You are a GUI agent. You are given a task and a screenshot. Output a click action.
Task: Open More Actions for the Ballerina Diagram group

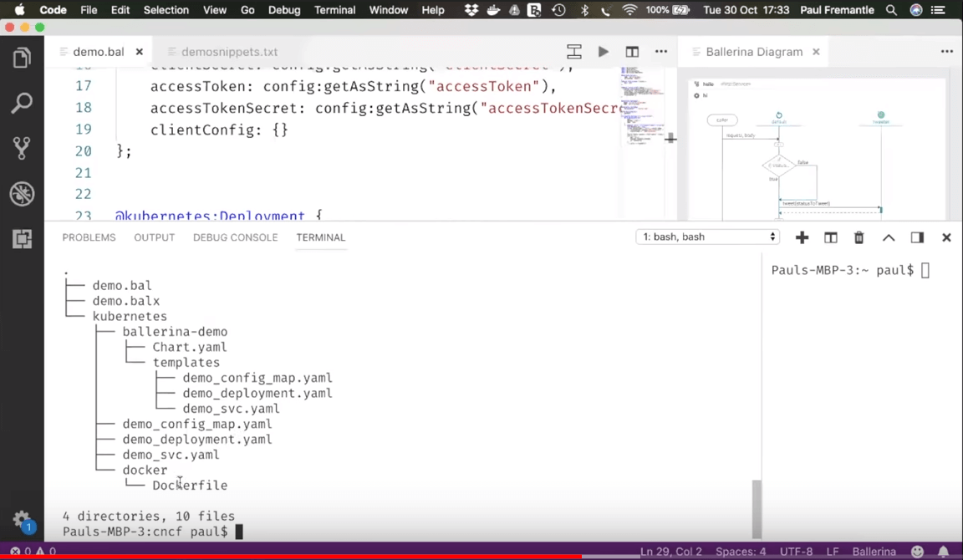point(946,52)
